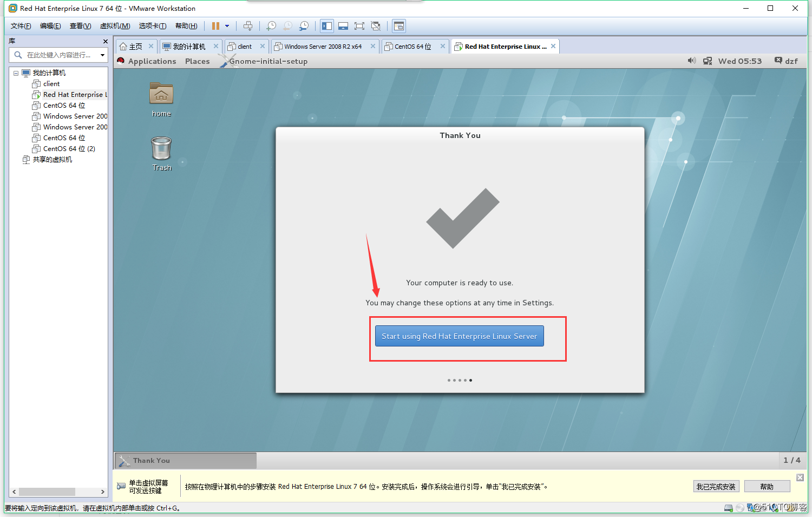Viewport: 812px width, 517px height.
Task: Open the 选项卡(T) menu
Action: pos(152,26)
